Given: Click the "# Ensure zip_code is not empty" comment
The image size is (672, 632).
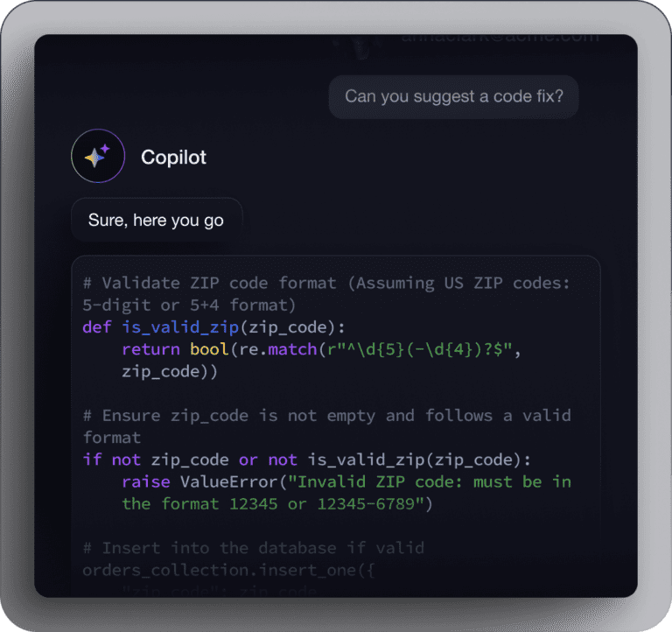Looking at the screenshot, I should tap(326, 415).
